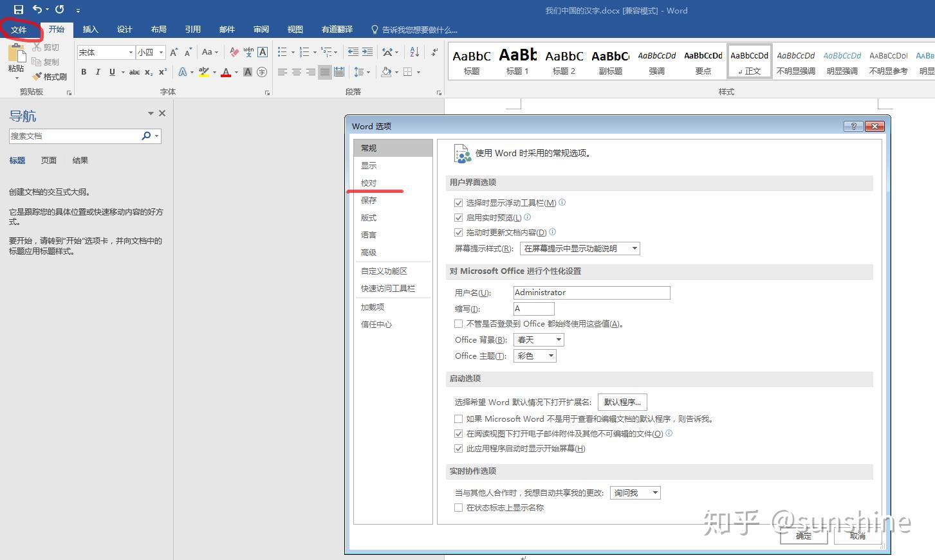Click the paragraph shading paint bucket

385,72
